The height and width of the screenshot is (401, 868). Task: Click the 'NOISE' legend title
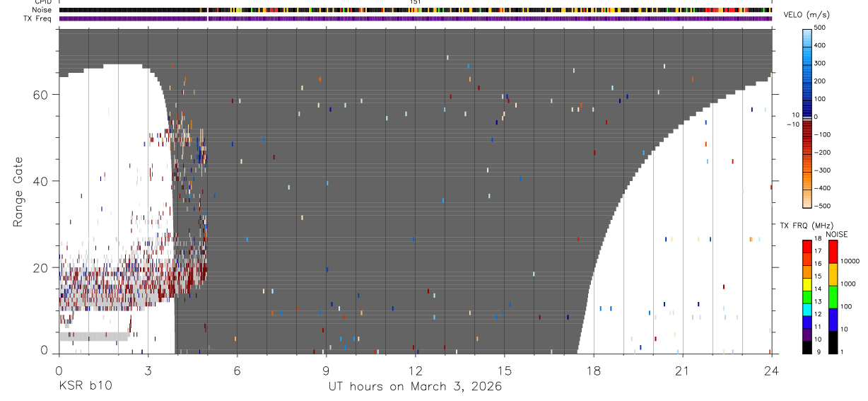point(836,234)
